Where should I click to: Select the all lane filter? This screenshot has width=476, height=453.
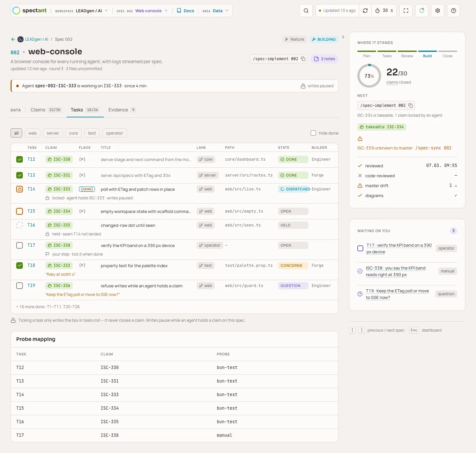tap(17, 133)
